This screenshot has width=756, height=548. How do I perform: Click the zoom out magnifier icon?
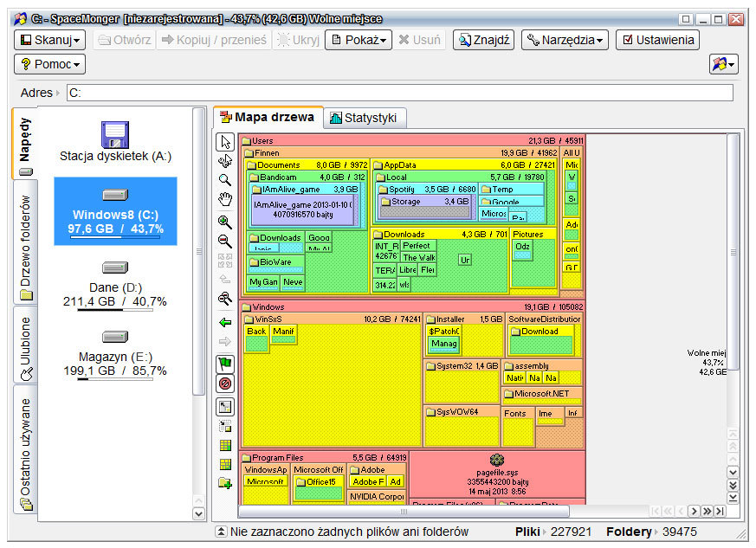(225, 241)
